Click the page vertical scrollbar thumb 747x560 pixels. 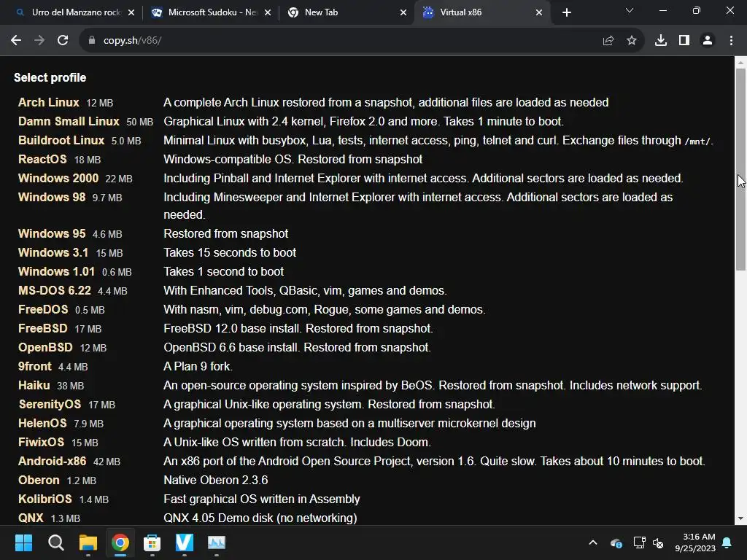pyautogui.click(x=741, y=169)
